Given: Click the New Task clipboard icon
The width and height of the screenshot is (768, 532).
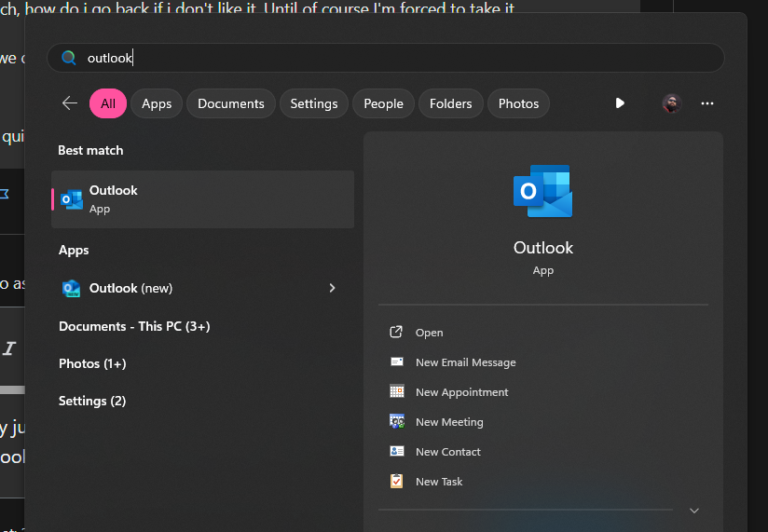Looking at the screenshot, I should pyautogui.click(x=397, y=481).
